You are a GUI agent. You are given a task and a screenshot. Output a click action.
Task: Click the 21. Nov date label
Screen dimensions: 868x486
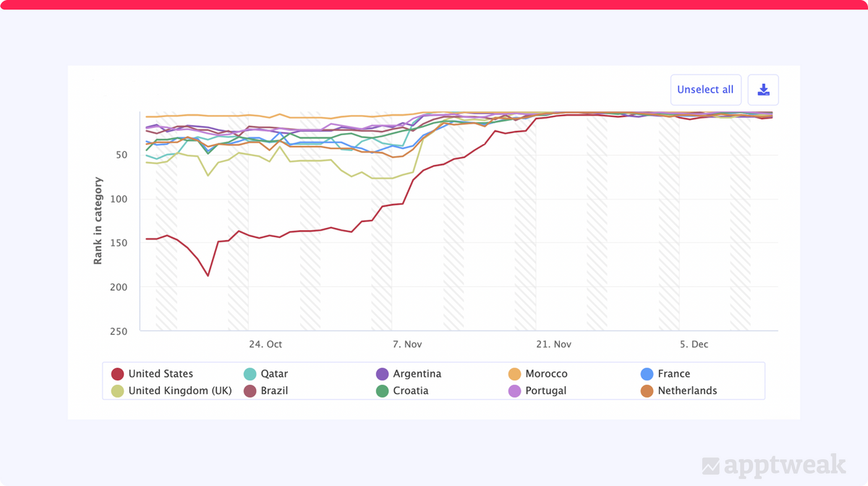click(x=553, y=344)
